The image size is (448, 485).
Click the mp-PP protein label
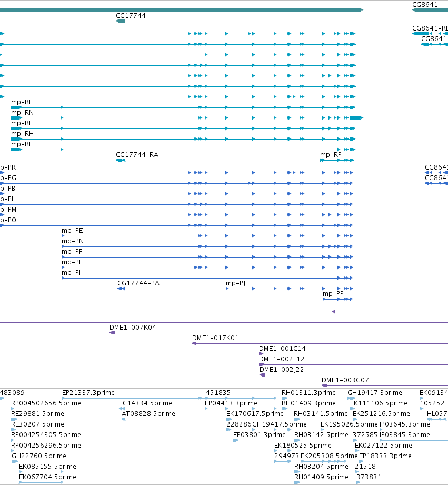tap(333, 293)
